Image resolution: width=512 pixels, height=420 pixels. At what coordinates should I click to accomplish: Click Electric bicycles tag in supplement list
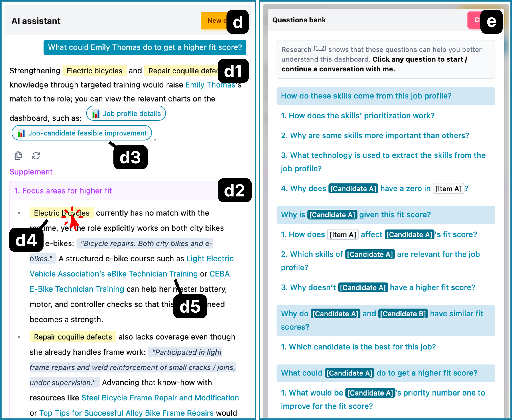pyautogui.click(x=62, y=213)
